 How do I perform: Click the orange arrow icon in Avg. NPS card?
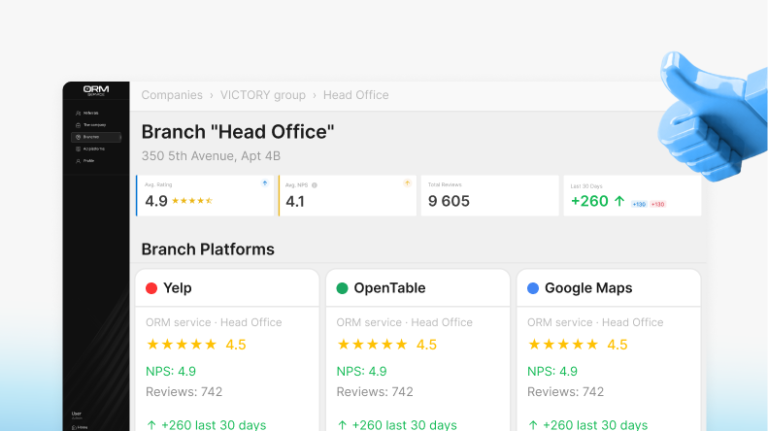(407, 183)
